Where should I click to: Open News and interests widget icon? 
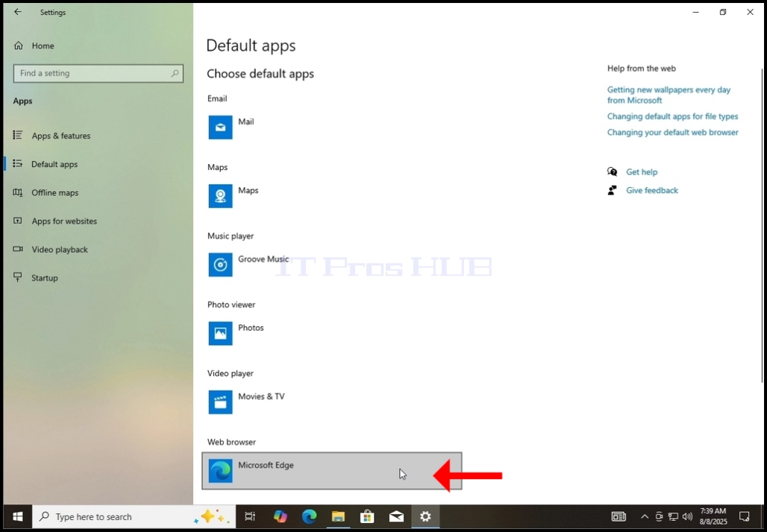pos(619,516)
